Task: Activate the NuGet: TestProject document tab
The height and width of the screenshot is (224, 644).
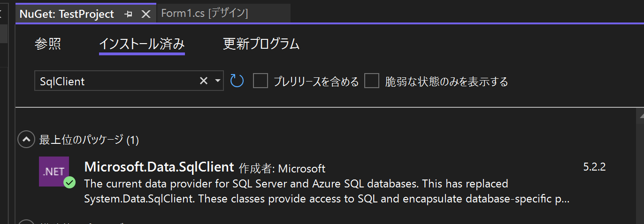Action: (67, 14)
